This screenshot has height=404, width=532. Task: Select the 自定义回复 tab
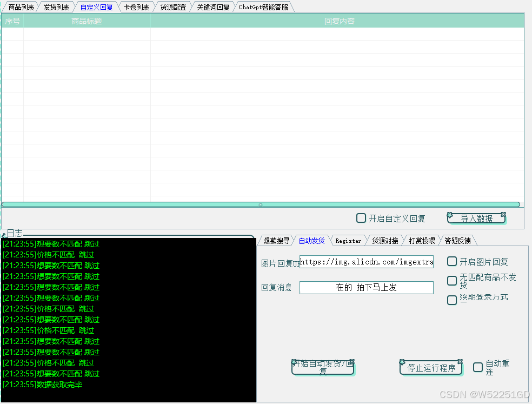click(96, 7)
